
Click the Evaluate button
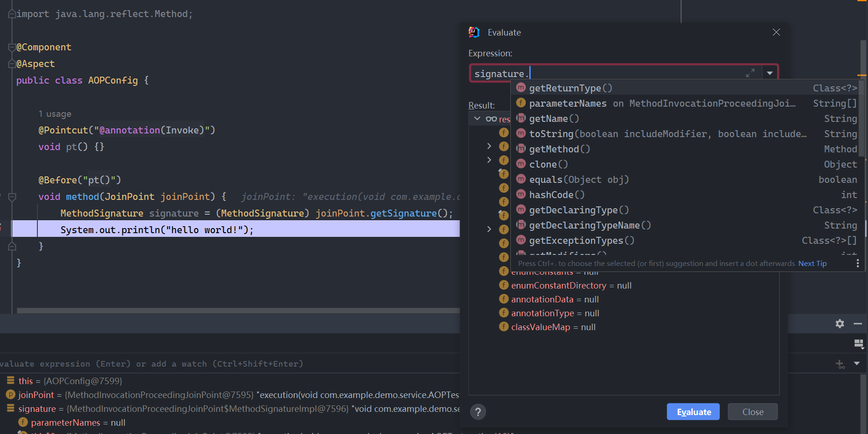(693, 412)
